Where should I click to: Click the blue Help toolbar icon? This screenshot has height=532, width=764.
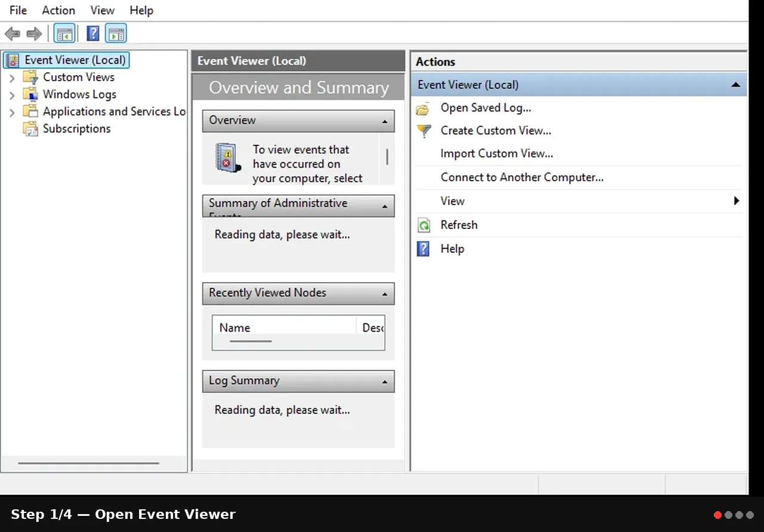(93, 33)
